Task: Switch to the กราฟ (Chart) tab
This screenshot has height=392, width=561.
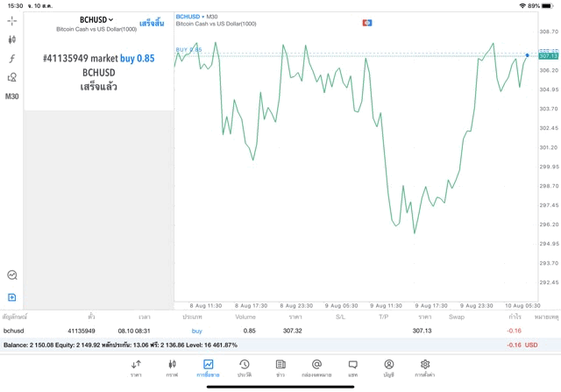Action: pos(172,367)
